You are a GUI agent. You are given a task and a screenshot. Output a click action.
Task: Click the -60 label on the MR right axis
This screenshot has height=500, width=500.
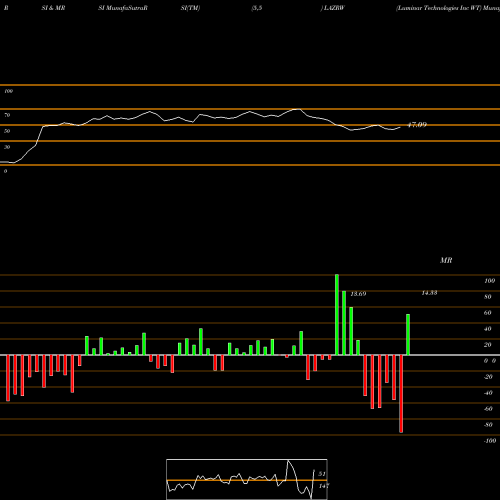point(488,409)
